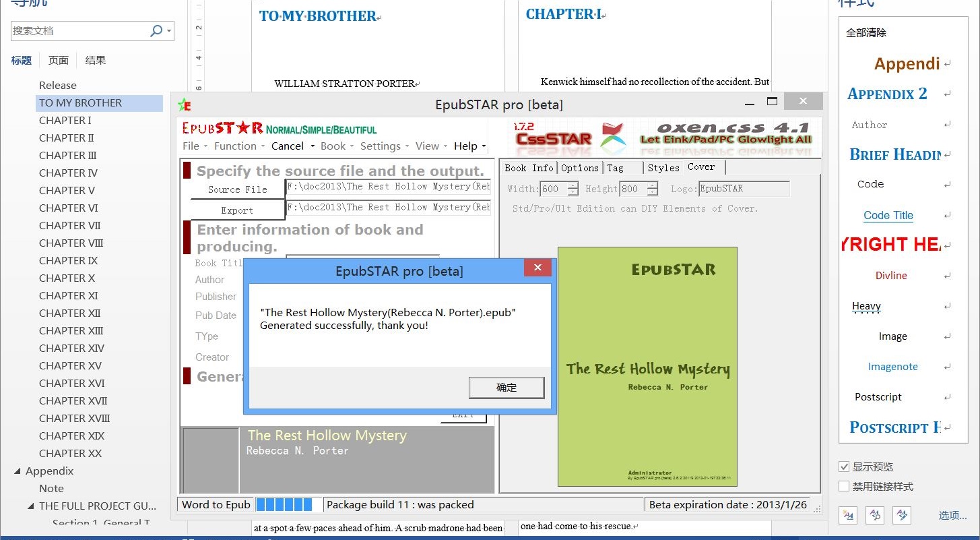
Task: Apply the Divline style
Action: coord(891,276)
